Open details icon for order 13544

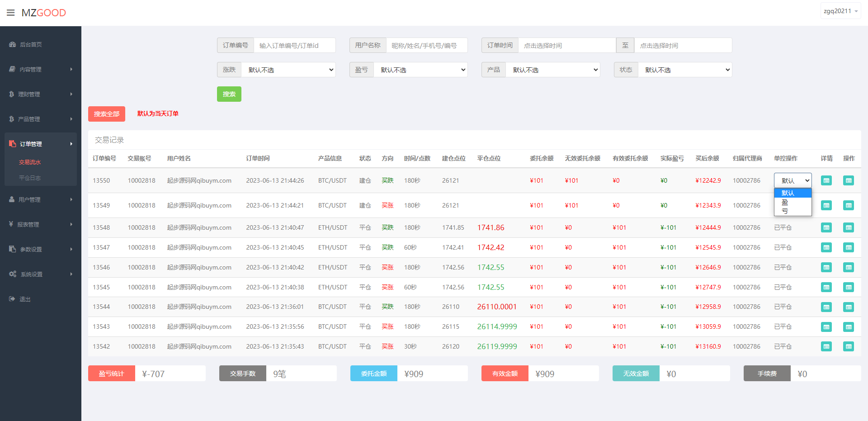pyautogui.click(x=826, y=307)
